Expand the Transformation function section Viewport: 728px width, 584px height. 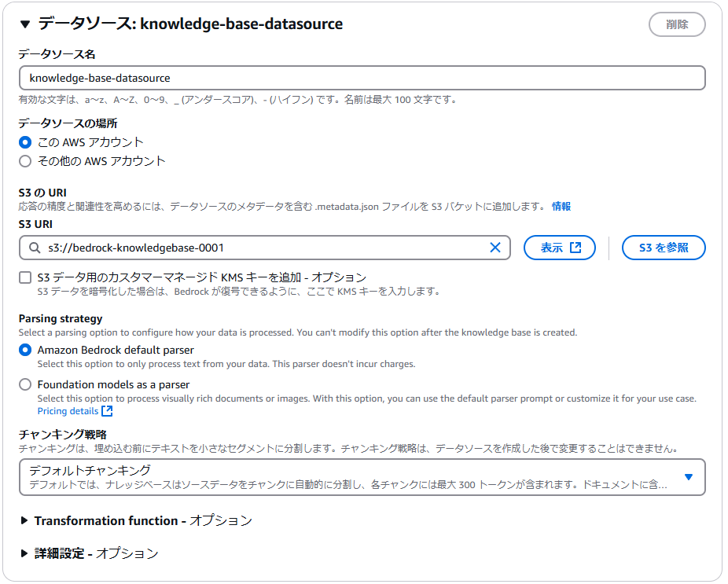pos(24,521)
